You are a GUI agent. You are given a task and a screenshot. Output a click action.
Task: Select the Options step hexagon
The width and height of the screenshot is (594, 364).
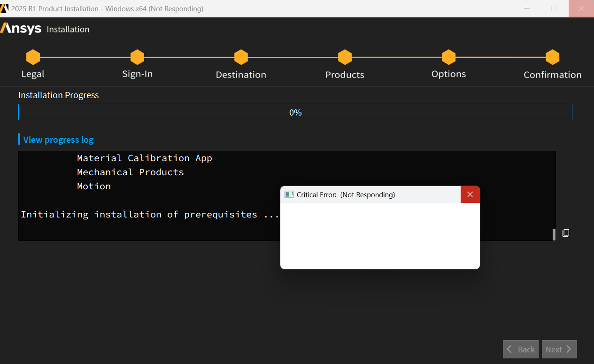pos(448,57)
